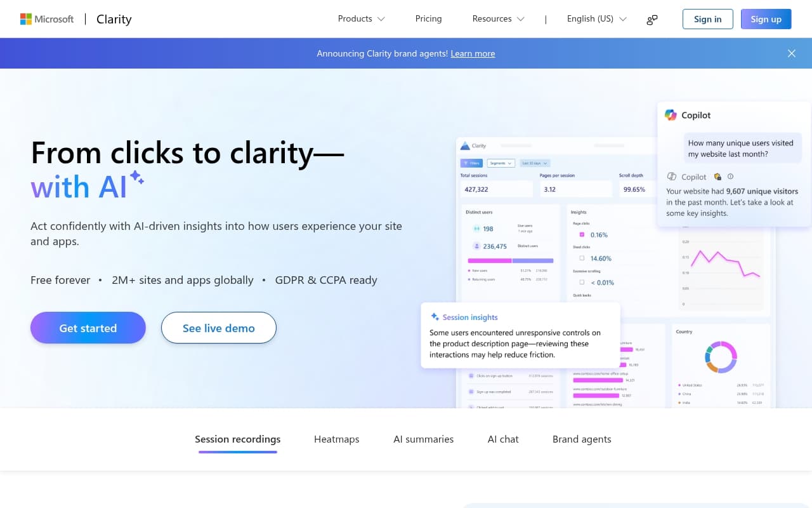The width and height of the screenshot is (812, 508).
Task: Uncheck the Page clicks 0.16% checkbox
Action: click(x=582, y=234)
